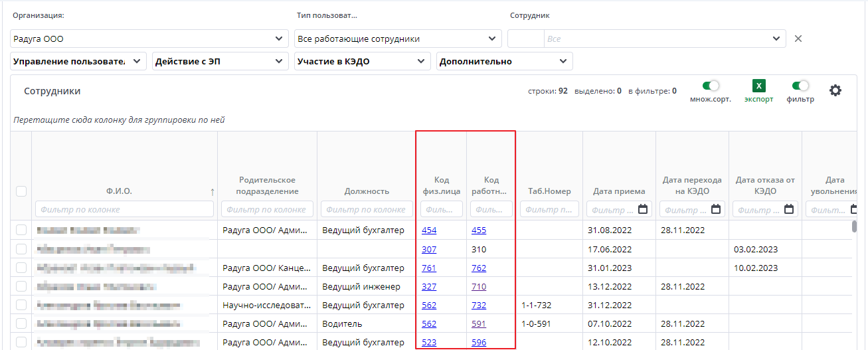Open the Управление пользователями menu
868x350 pixels.
point(78,61)
